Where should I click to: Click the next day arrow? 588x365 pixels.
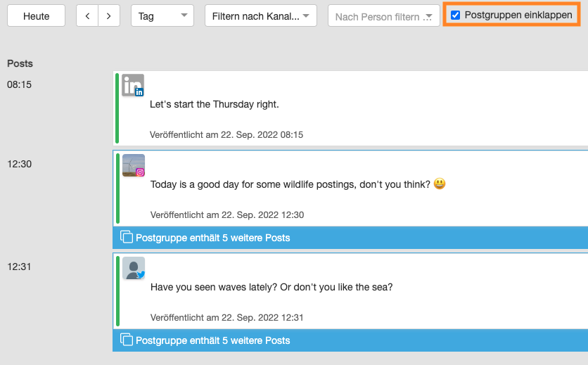click(108, 16)
